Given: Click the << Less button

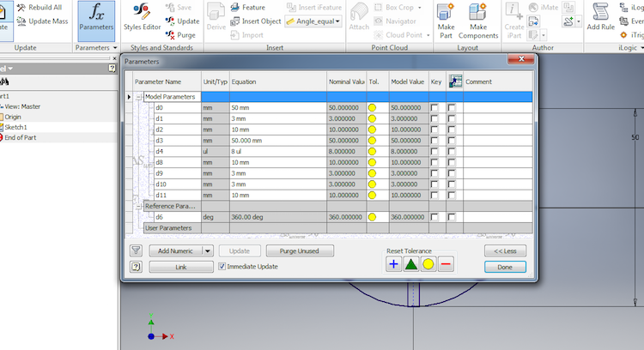Looking at the screenshot, I should [505, 250].
